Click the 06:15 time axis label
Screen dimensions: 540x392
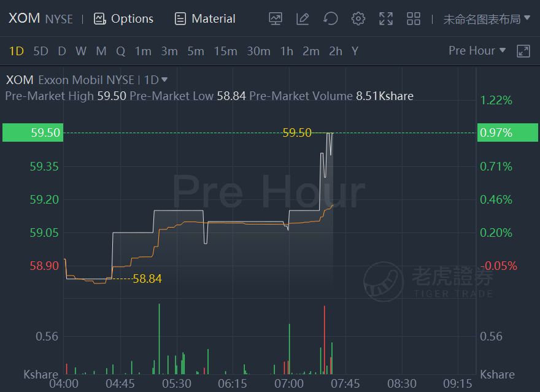[x=233, y=384]
